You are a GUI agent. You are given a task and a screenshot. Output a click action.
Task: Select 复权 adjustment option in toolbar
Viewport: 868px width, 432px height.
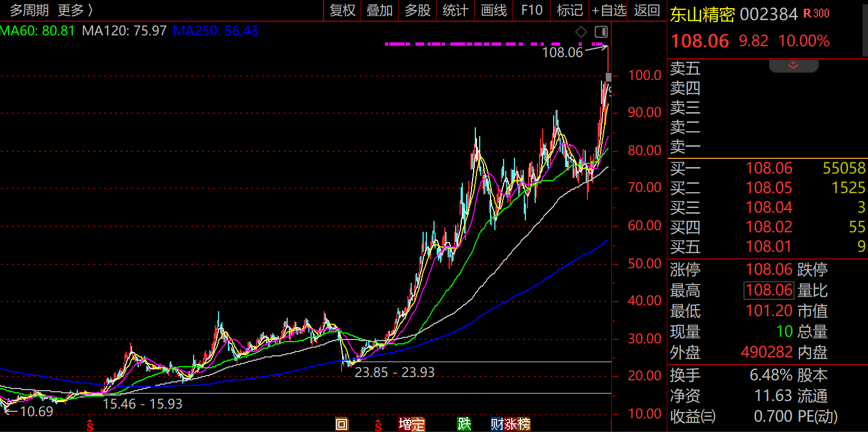(x=342, y=10)
